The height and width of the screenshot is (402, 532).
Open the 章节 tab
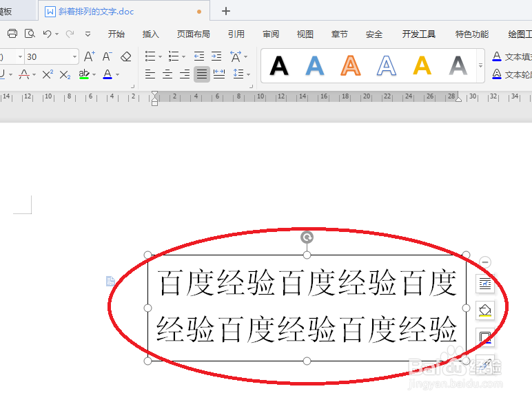point(339,34)
